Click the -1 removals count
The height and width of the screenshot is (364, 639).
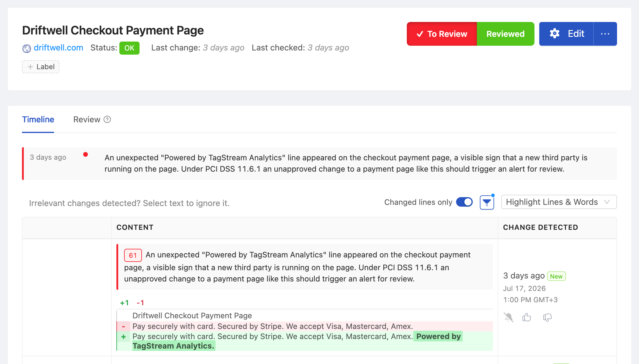(140, 303)
